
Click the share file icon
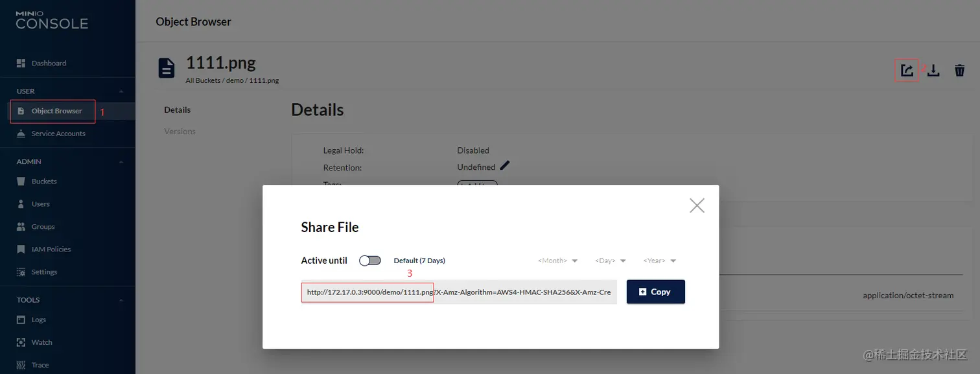click(907, 70)
